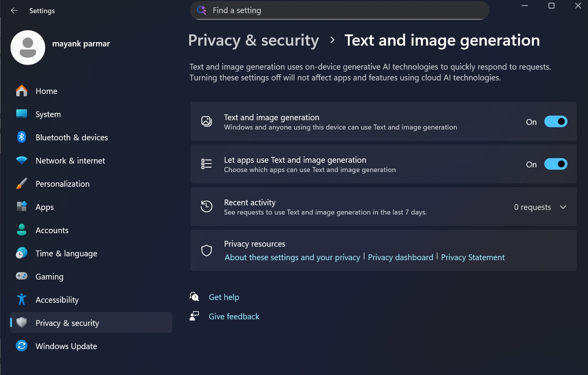Click the Network wifi icon
The width and height of the screenshot is (588, 375).
[22, 160]
